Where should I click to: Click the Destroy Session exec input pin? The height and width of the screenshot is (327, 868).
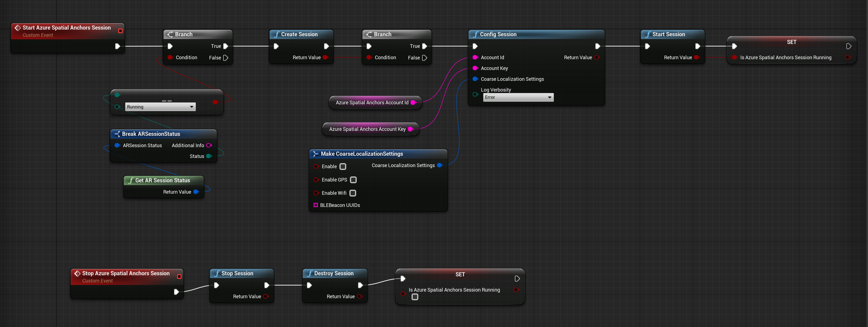pyautogui.click(x=309, y=286)
